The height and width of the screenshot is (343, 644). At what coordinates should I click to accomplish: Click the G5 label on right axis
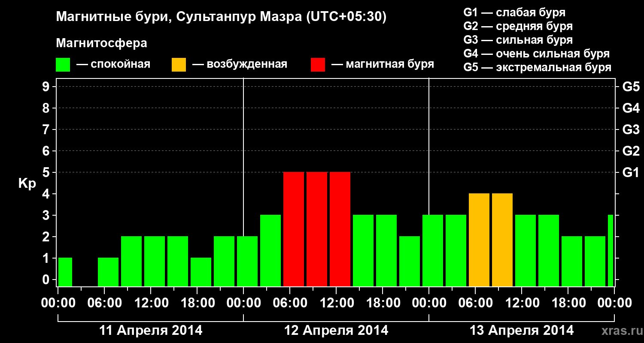click(x=631, y=87)
